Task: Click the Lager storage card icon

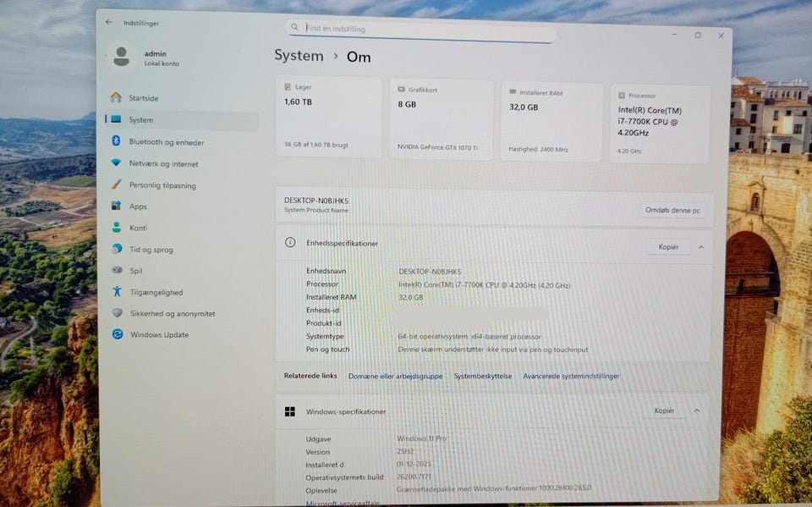Action: (x=288, y=87)
